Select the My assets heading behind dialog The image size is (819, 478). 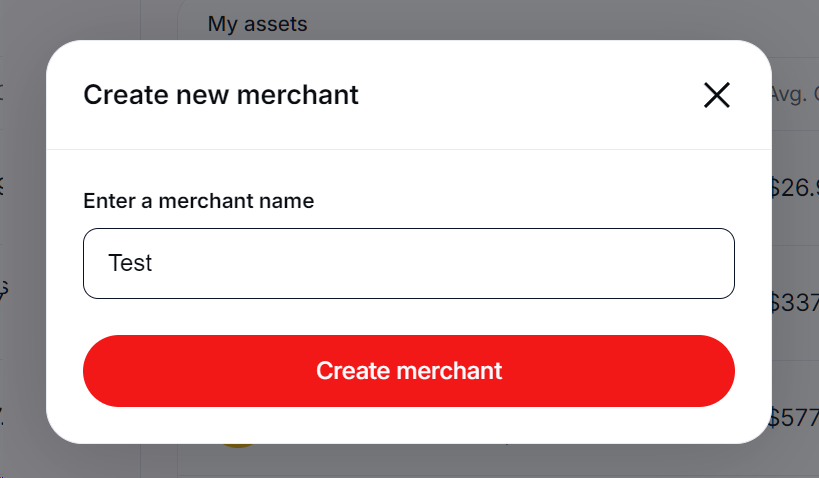coord(257,23)
